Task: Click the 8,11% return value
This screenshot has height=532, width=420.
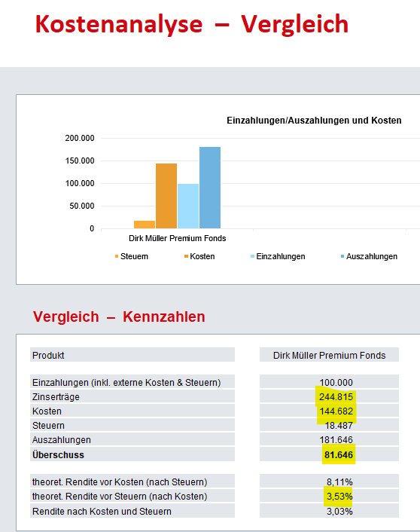Action: coord(339,482)
